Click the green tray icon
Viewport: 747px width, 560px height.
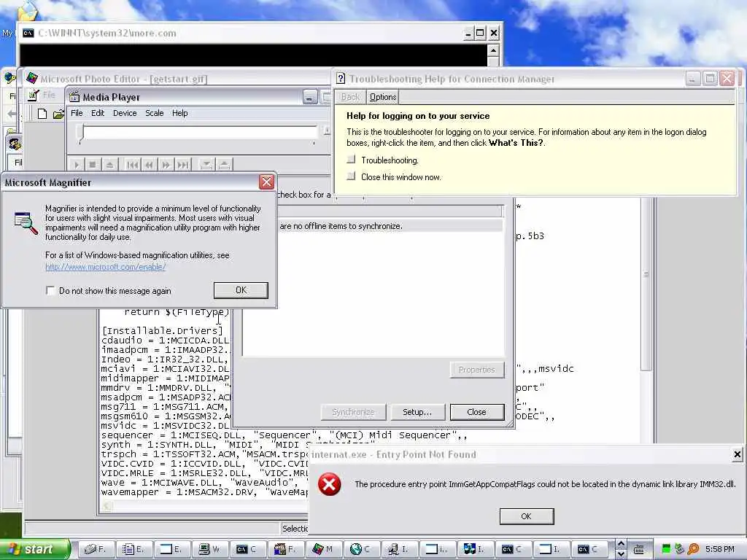coord(666,550)
